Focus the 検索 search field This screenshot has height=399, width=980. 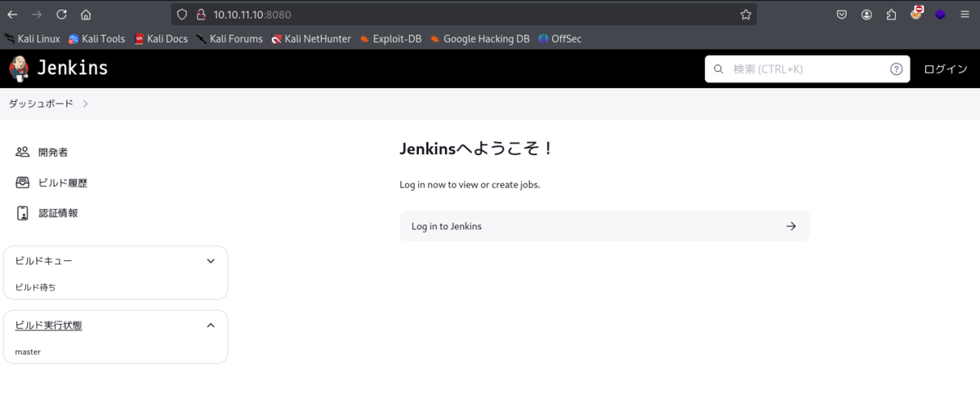807,69
